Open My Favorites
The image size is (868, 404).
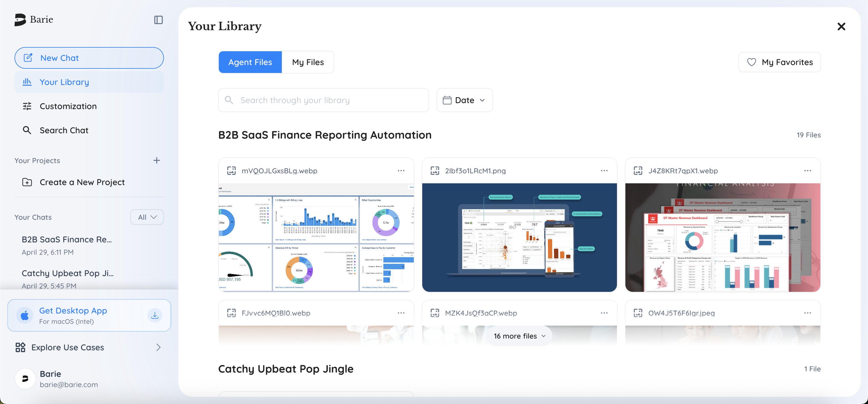[779, 62]
